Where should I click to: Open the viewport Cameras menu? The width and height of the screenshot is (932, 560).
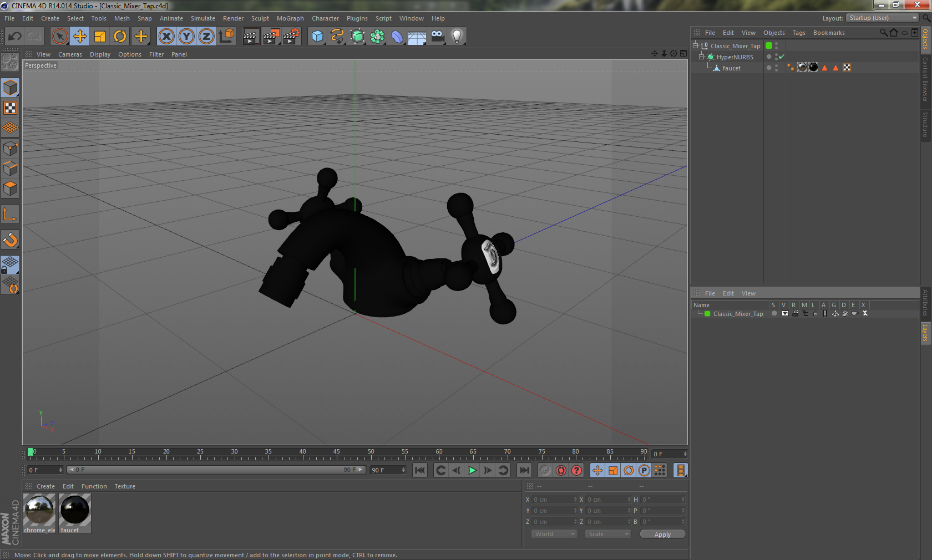tap(70, 54)
